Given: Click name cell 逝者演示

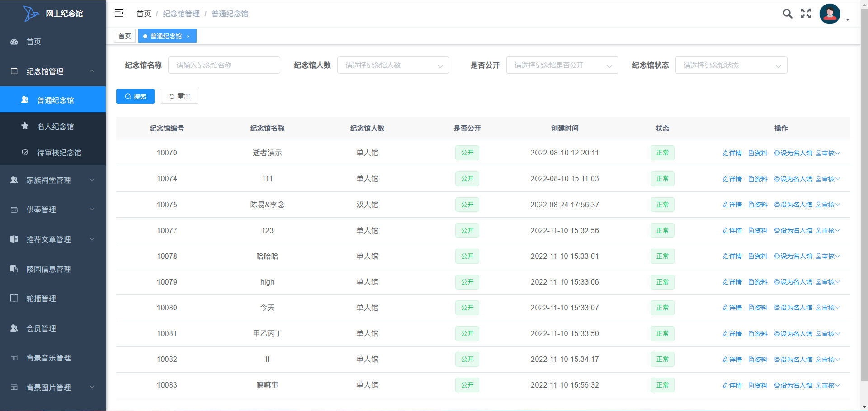Looking at the screenshot, I should pos(267,153).
